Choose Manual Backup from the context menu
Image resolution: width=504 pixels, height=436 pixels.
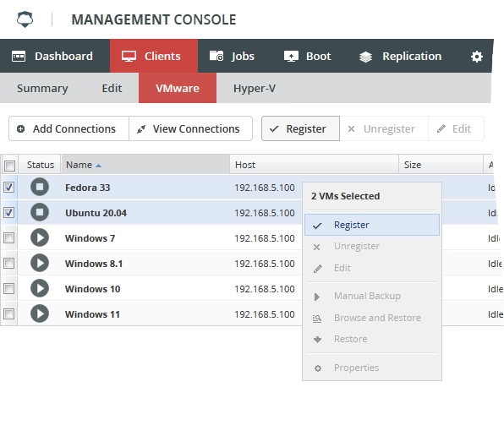point(372,296)
